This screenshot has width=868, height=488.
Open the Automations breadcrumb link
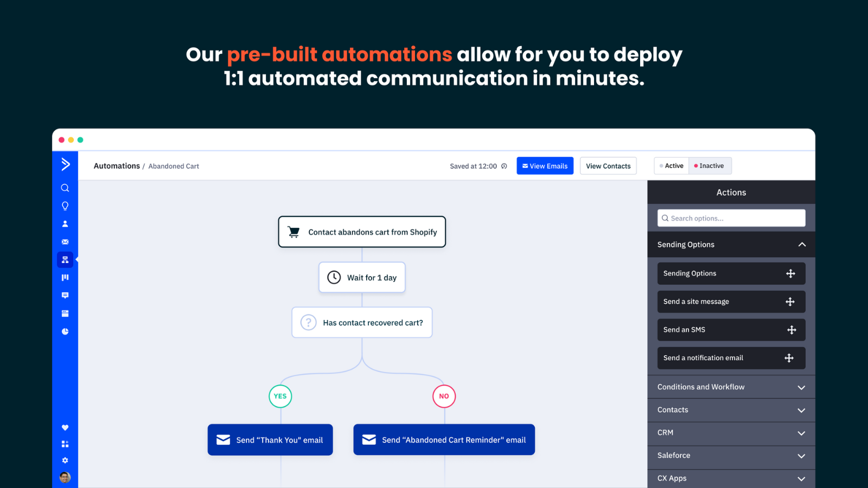(x=117, y=166)
